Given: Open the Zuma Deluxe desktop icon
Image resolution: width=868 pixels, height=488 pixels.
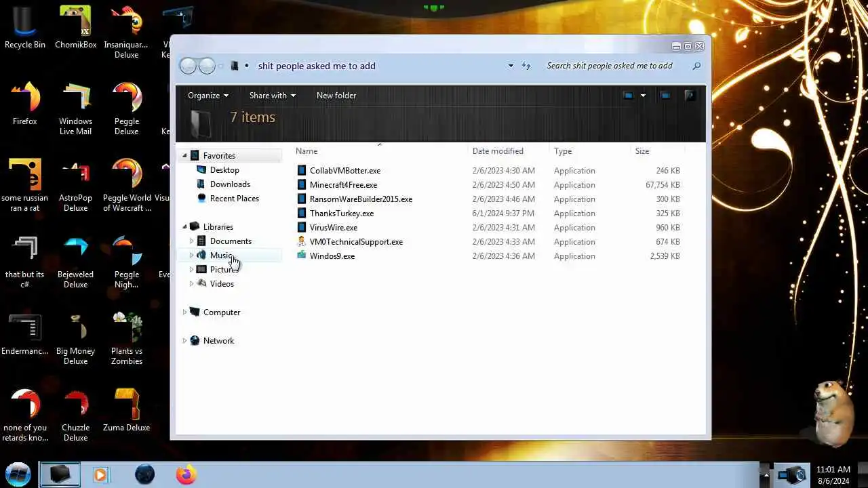Looking at the screenshot, I should (x=126, y=410).
